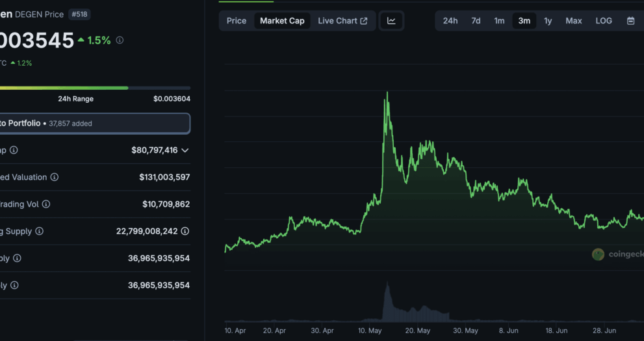Toggle LOG scale on chart
Screen dimensions: 644x341
click(603, 21)
